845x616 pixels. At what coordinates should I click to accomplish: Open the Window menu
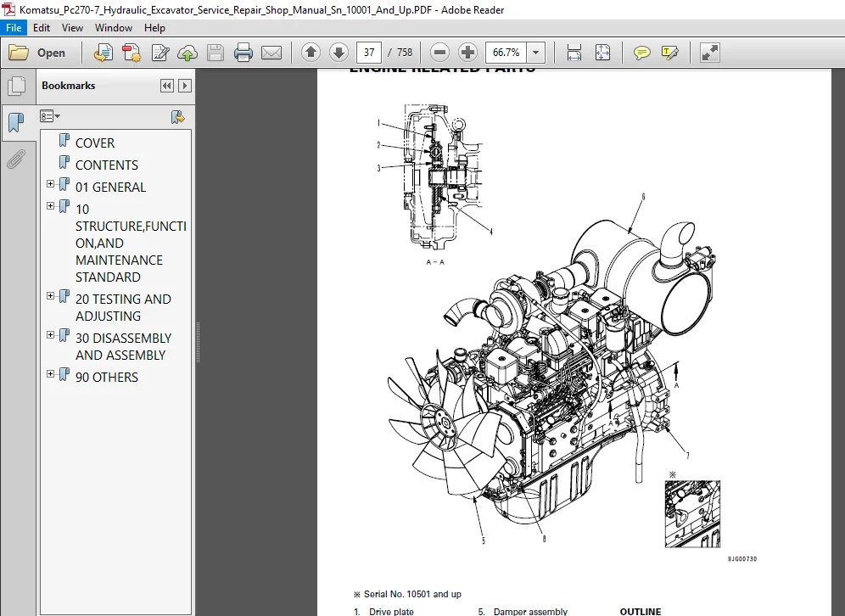click(114, 27)
